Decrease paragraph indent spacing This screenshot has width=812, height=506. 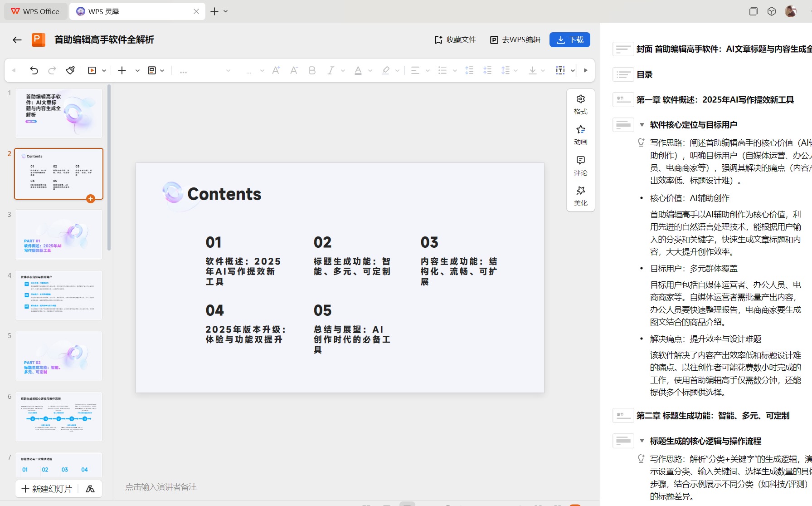[488, 70]
